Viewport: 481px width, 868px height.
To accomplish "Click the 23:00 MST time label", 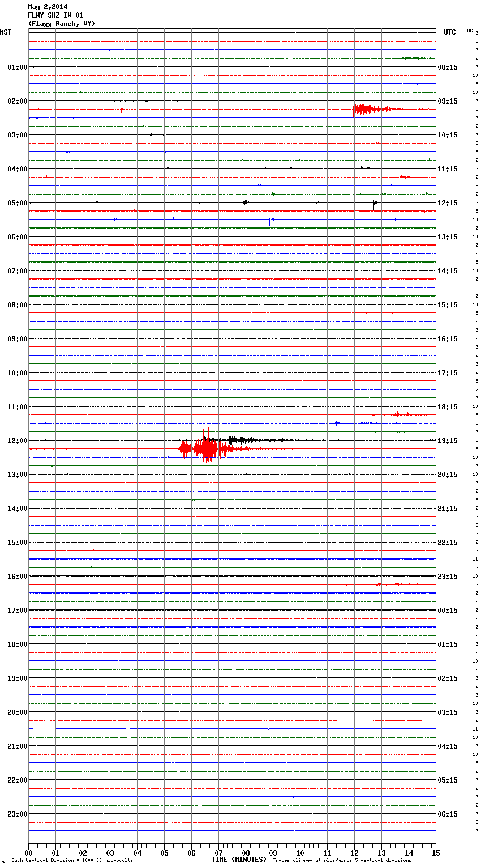I will tap(18, 814).
